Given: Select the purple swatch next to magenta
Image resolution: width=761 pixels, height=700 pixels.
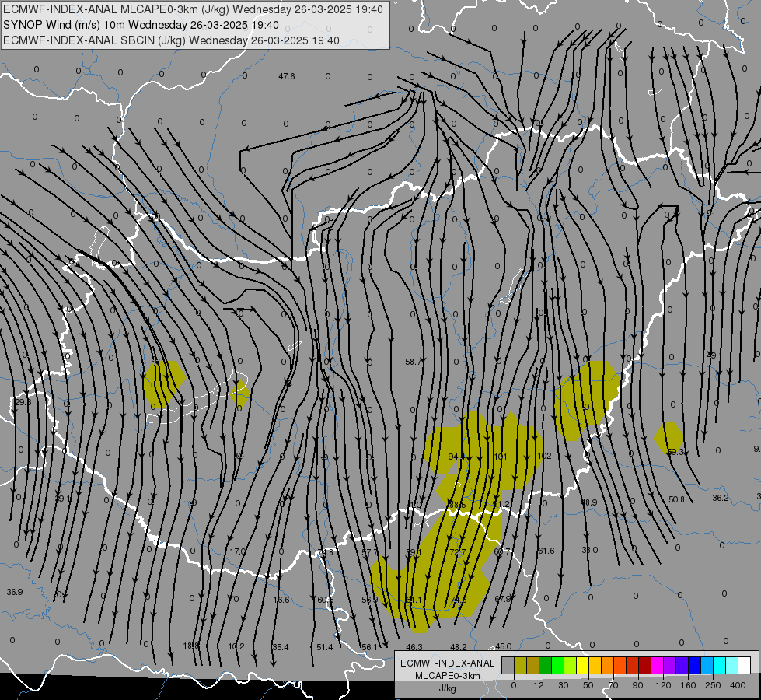Looking at the screenshot, I should pyautogui.click(x=670, y=665).
